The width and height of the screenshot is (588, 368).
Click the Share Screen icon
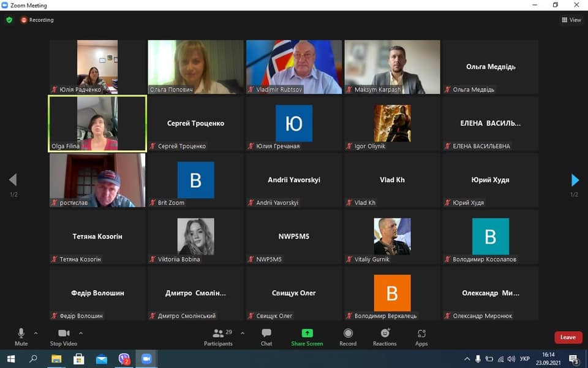[x=307, y=336]
